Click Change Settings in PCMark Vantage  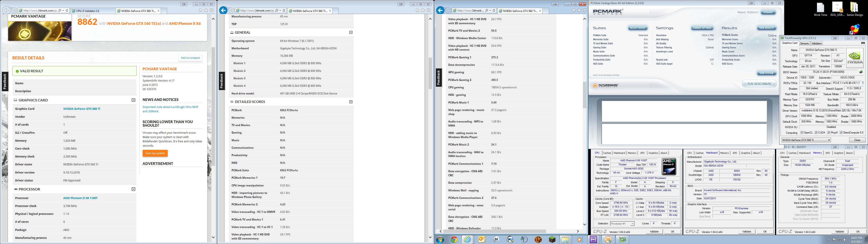point(702,28)
